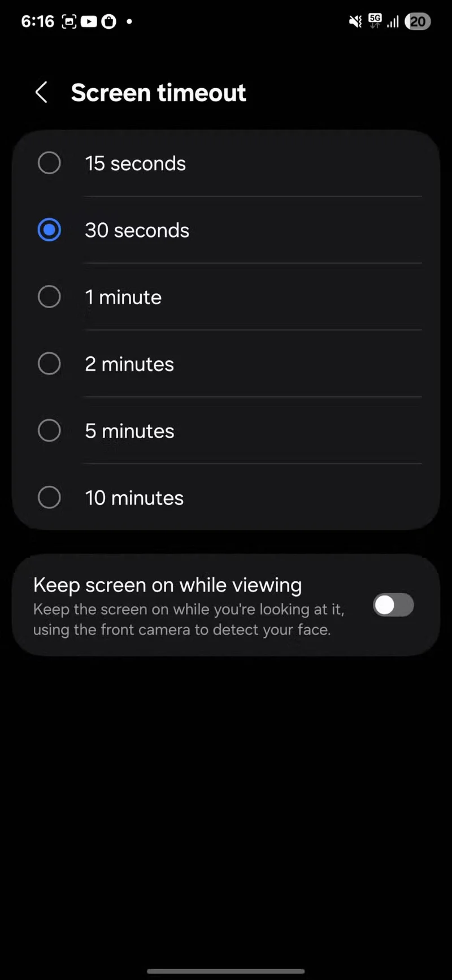This screenshot has height=980, width=452.
Task: Choose the 1 minute timeout option
Action: coord(226,297)
